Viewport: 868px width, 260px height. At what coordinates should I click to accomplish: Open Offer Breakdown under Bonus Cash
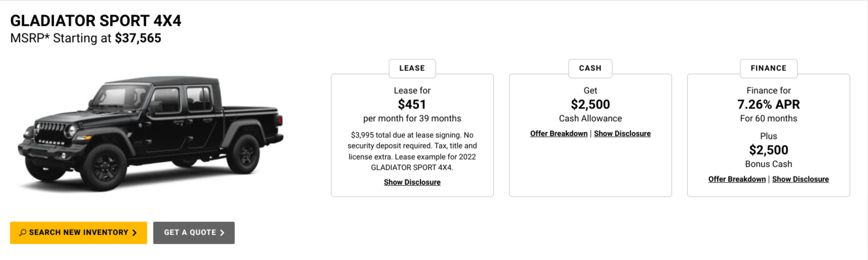coord(737,179)
